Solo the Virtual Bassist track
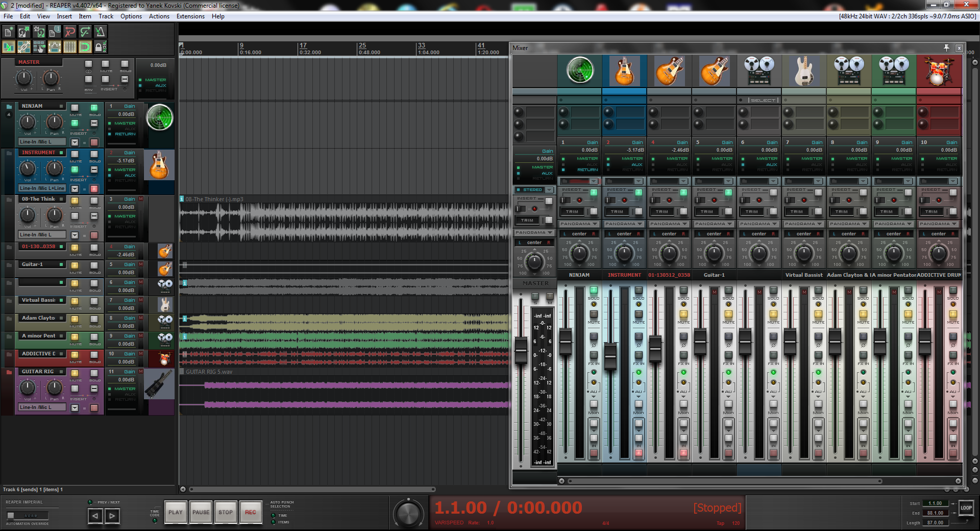This screenshot has width=980, height=531. click(x=94, y=301)
